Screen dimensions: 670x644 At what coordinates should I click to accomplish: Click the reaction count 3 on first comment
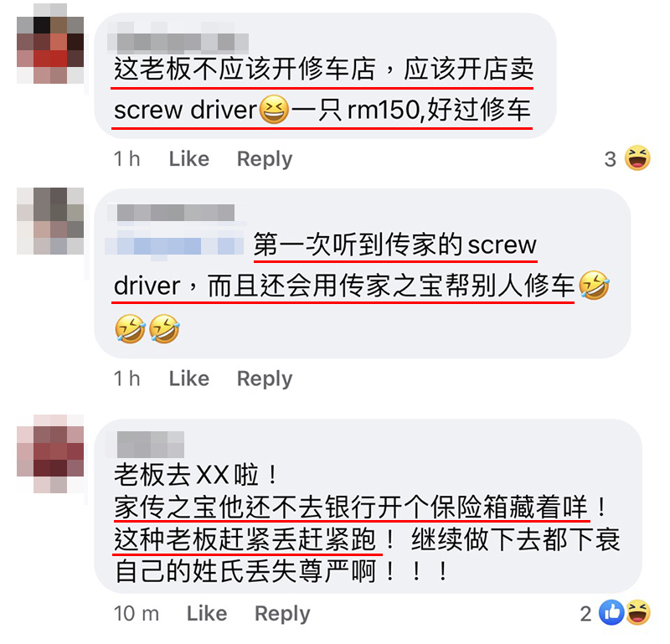[x=611, y=159]
